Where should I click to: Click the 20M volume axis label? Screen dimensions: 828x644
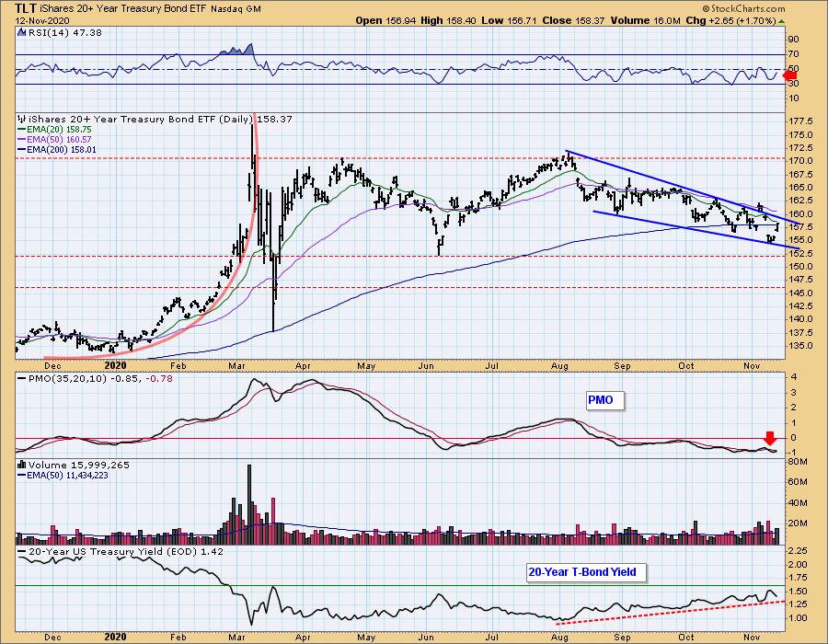pyautogui.click(x=797, y=523)
